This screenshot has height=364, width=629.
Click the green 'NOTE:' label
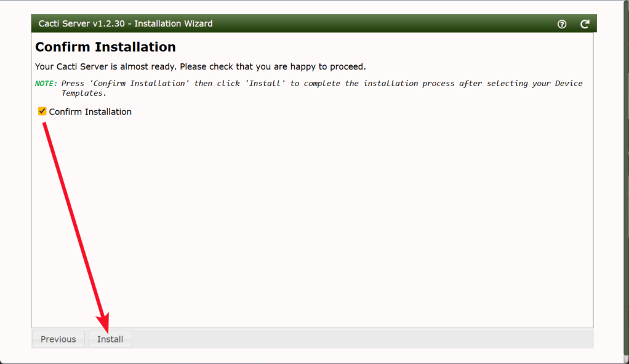coord(46,84)
